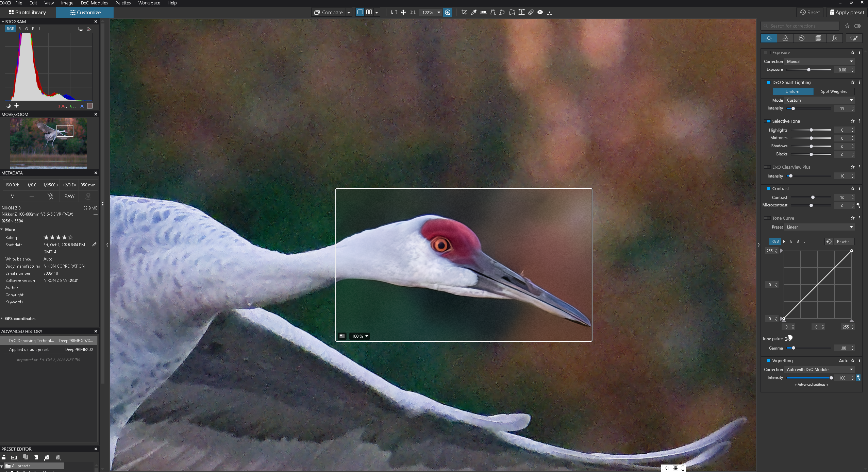Click the Gamma slider handle
This screenshot has height=472, width=868.
pos(794,348)
